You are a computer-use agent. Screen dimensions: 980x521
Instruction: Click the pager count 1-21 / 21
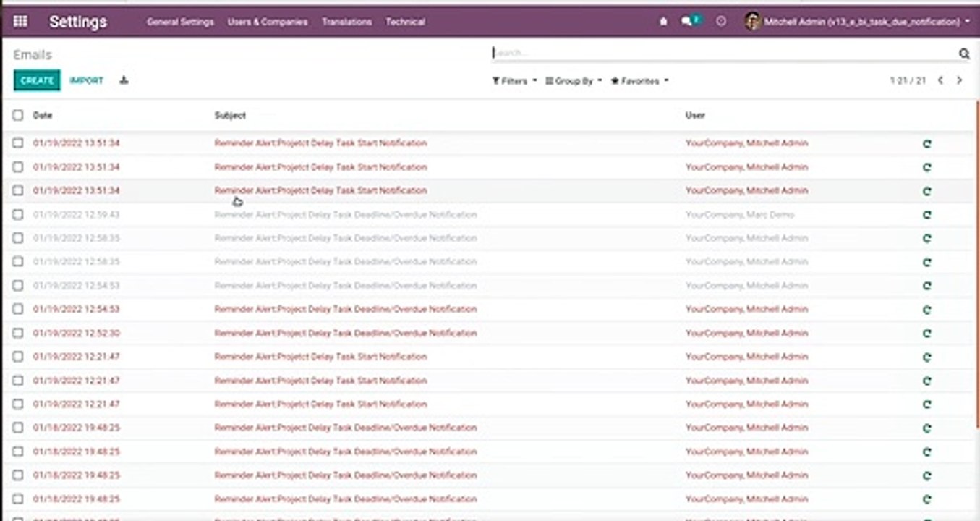tap(908, 81)
